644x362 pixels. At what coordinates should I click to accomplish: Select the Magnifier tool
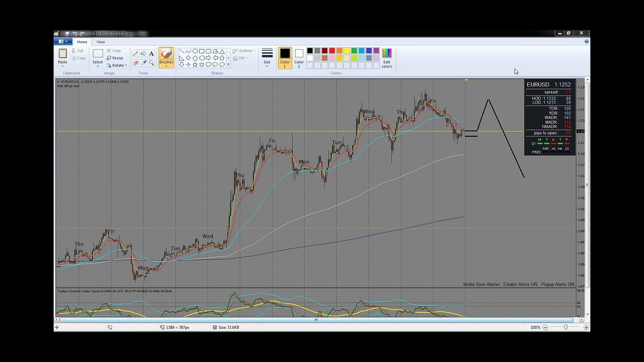[151, 63]
